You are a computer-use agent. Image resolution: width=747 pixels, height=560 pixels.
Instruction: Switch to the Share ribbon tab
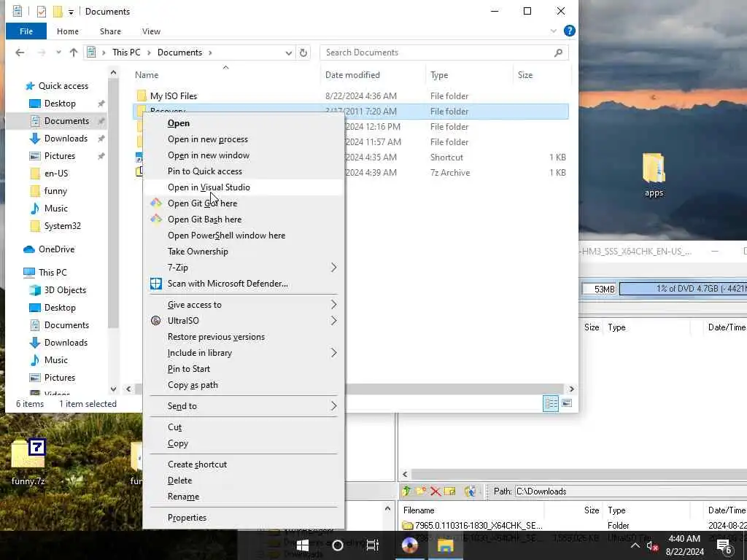point(110,31)
